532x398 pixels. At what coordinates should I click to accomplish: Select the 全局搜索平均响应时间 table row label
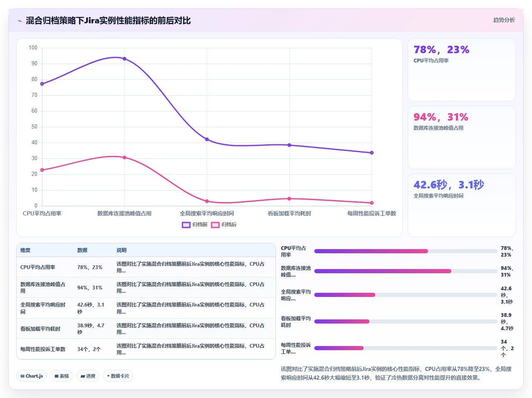(x=43, y=308)
